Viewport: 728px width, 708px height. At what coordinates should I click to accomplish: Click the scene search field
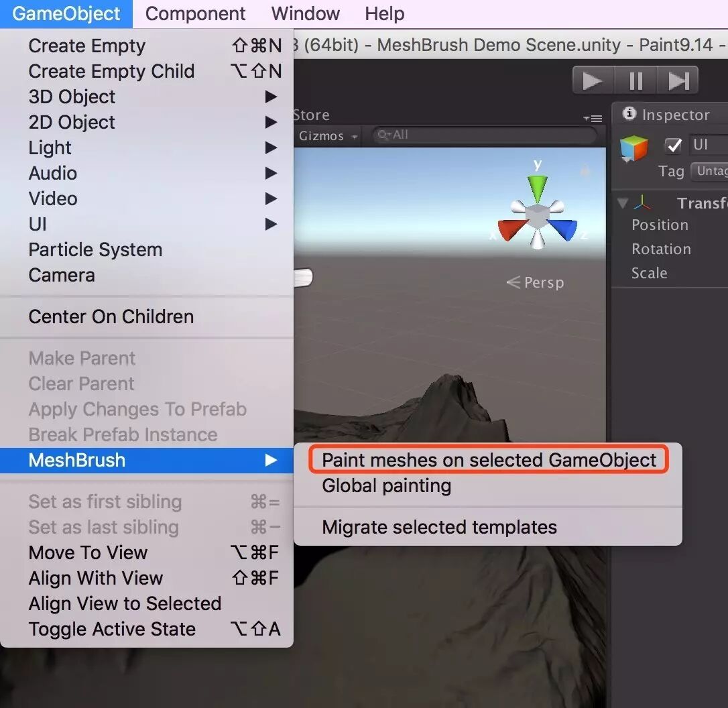pos(484,135)
